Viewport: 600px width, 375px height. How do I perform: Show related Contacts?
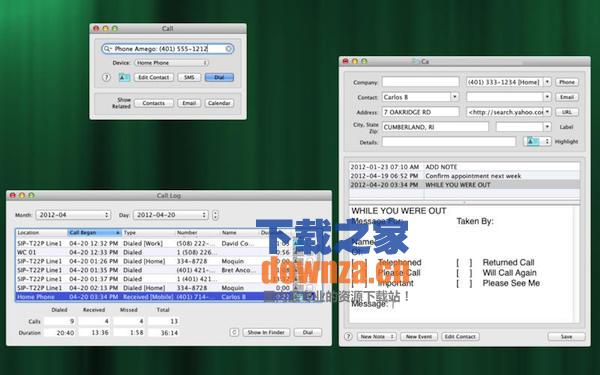coord(153,103)
